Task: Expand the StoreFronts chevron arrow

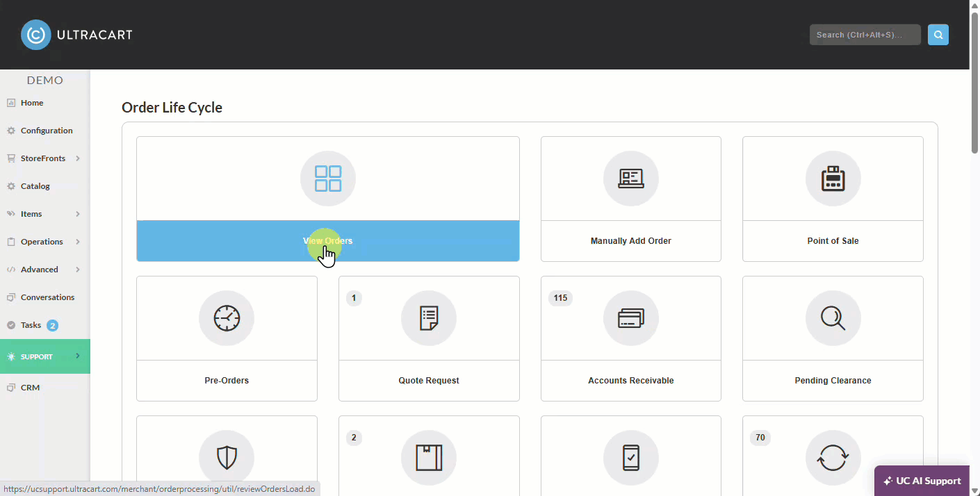Action: 78,158
